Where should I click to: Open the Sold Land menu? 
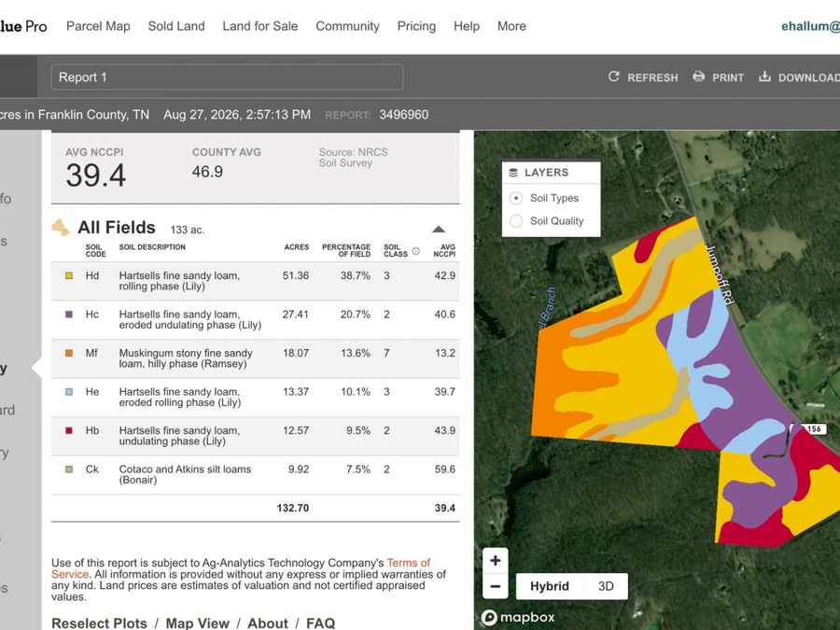(x=176, y=26)
